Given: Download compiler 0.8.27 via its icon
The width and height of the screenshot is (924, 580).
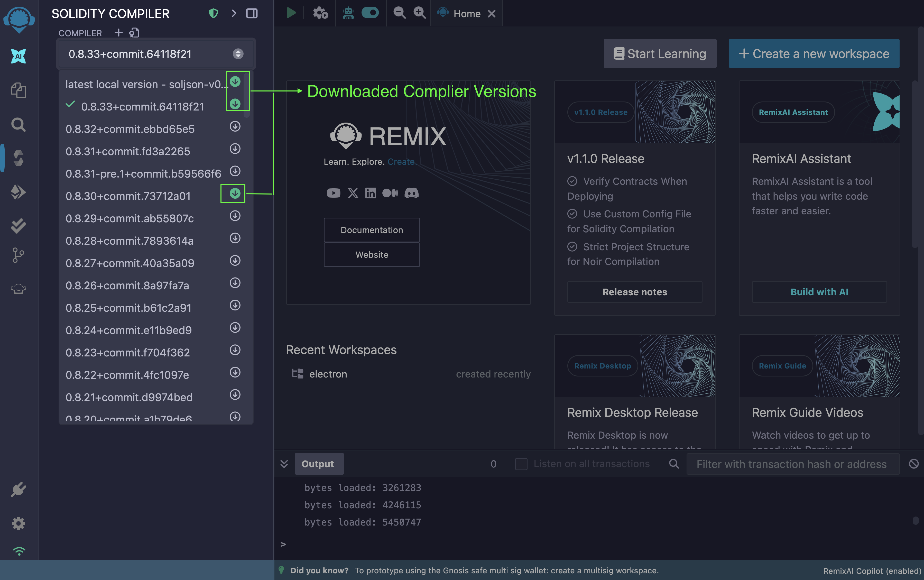Looking at the screenshot, I should (x=235, y=261).
